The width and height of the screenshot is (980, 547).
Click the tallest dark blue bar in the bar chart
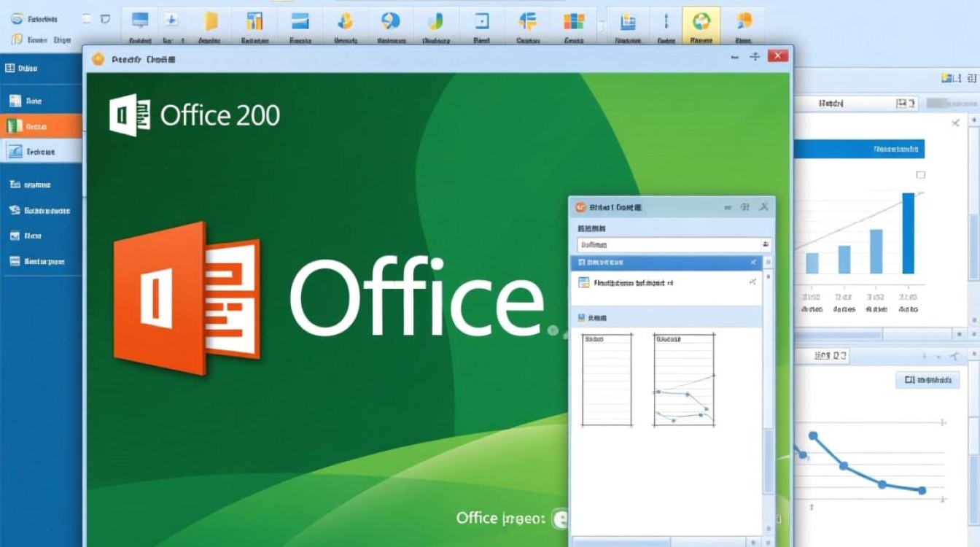point(909,233)
